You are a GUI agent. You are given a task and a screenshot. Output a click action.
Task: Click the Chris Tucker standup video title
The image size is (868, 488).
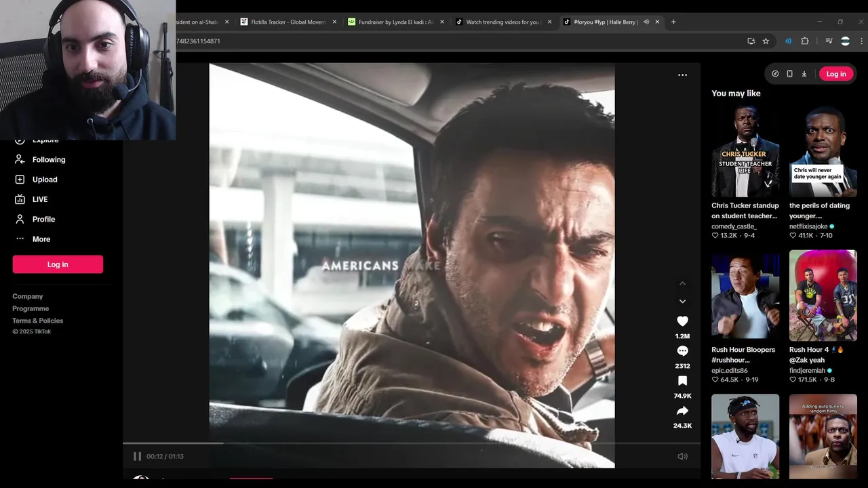point(745,211)
